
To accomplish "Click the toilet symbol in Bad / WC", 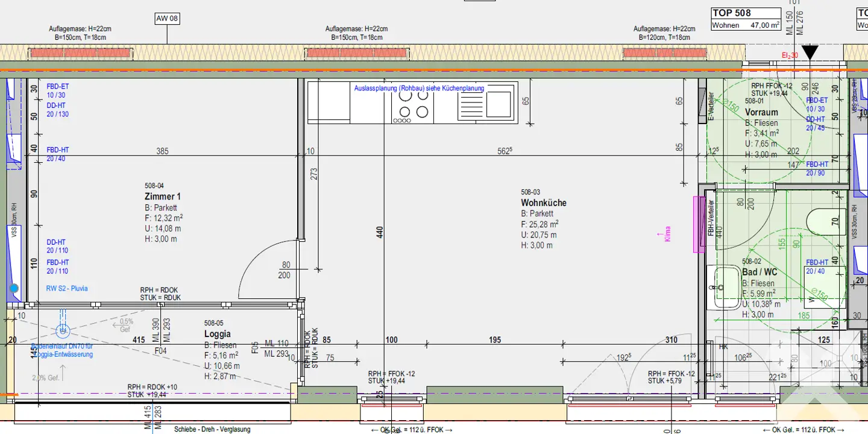I will point(828,221).
